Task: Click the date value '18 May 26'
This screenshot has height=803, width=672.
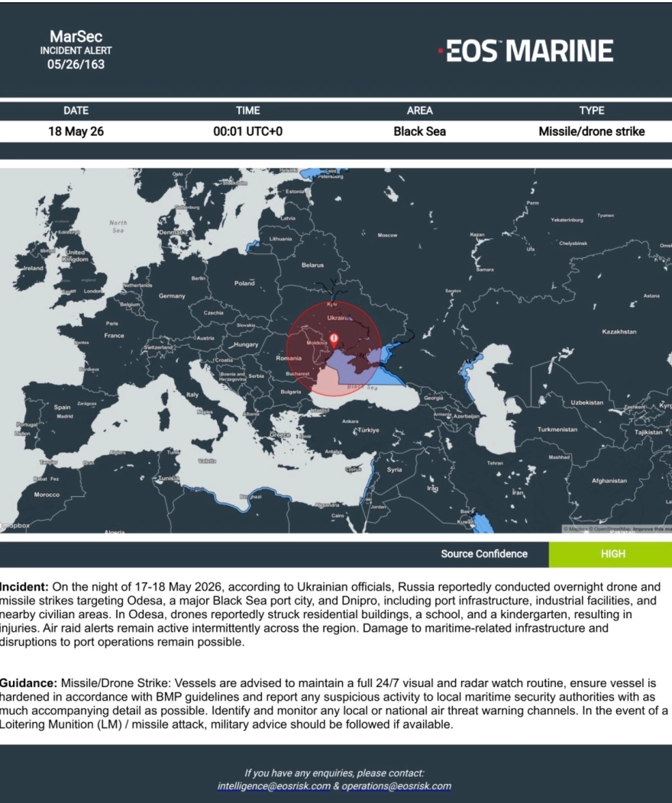Action: [x=76, y=131]
